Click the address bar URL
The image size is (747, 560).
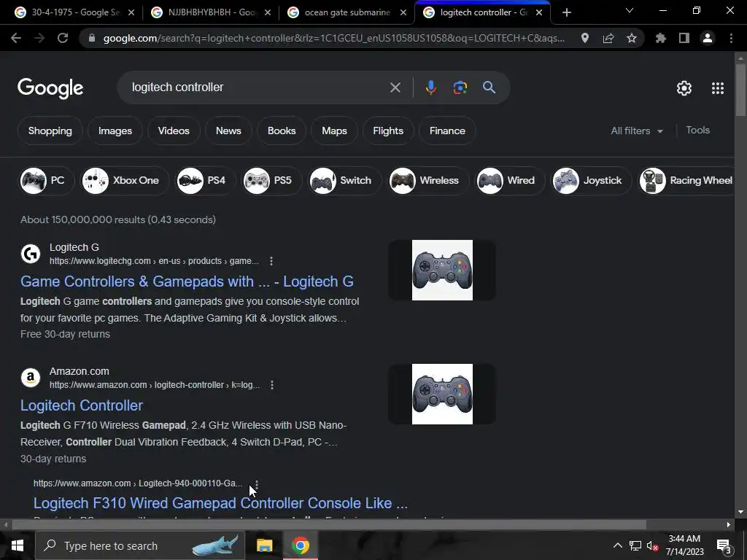pos(333,38)
